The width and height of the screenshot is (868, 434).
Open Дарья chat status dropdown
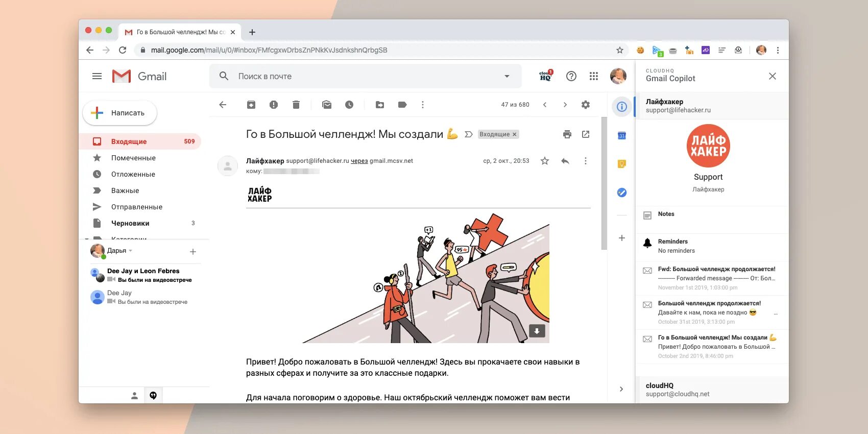coord(131,251)
